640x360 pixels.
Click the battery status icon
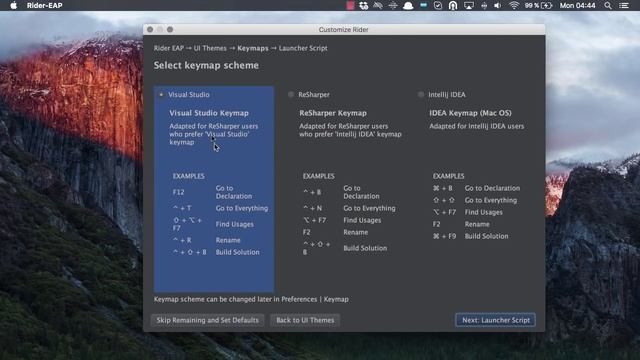(547, 5)
